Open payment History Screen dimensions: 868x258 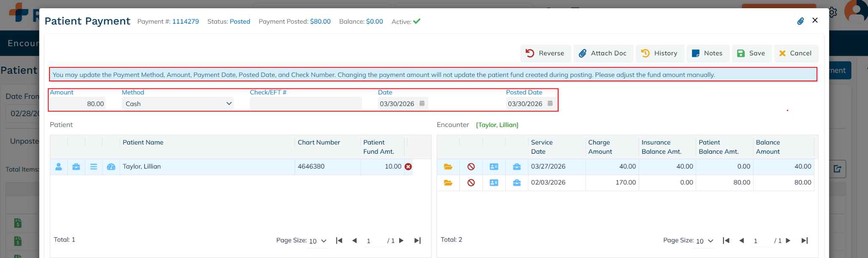click(659, 53)
